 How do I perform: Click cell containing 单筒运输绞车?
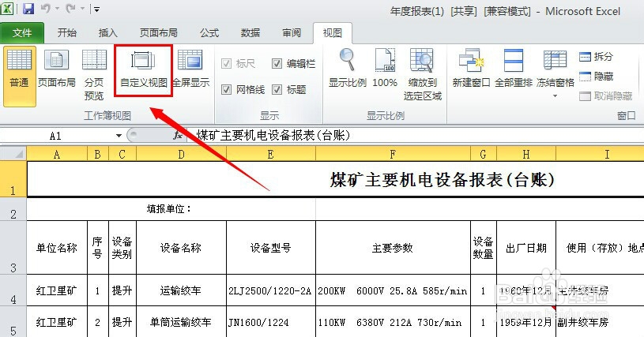pos(181,322)
